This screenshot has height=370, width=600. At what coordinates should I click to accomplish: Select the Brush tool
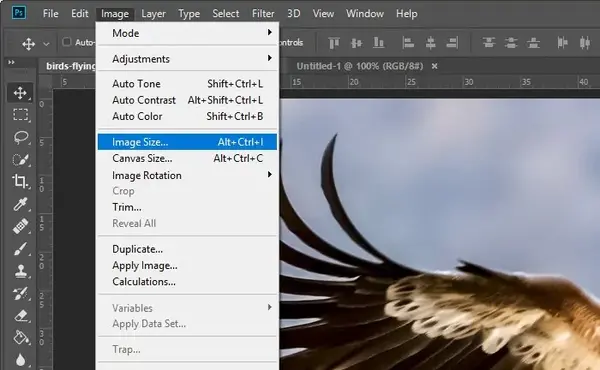click(20, 249)
